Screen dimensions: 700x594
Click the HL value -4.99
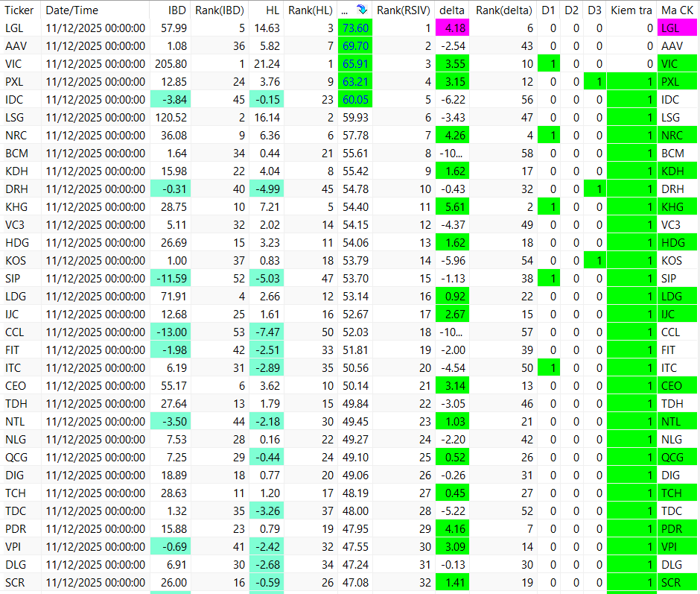point(267,189)
